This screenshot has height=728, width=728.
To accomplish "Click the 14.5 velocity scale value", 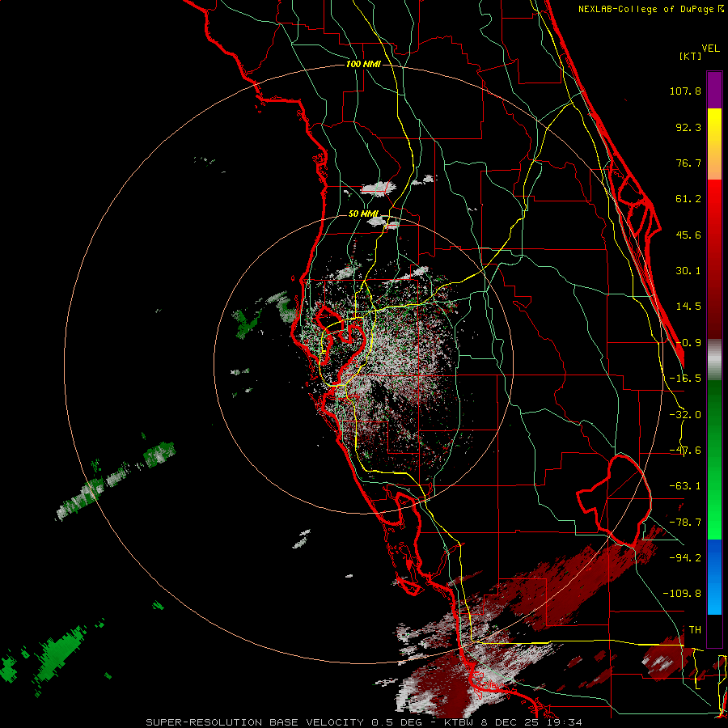I will pyautogui.click(x=688, y=307).
